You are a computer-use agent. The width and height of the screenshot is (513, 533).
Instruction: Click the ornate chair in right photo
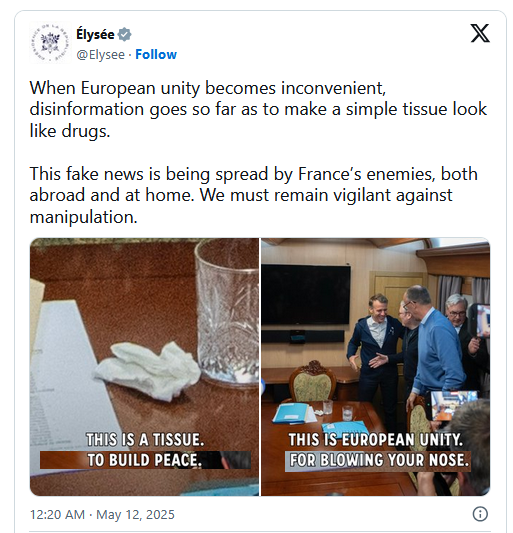point(312,381)
